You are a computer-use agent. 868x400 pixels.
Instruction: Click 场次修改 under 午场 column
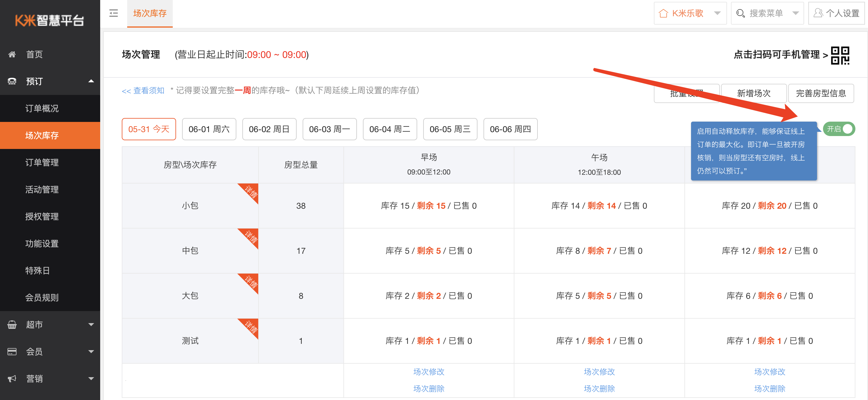tap(599, 372)
